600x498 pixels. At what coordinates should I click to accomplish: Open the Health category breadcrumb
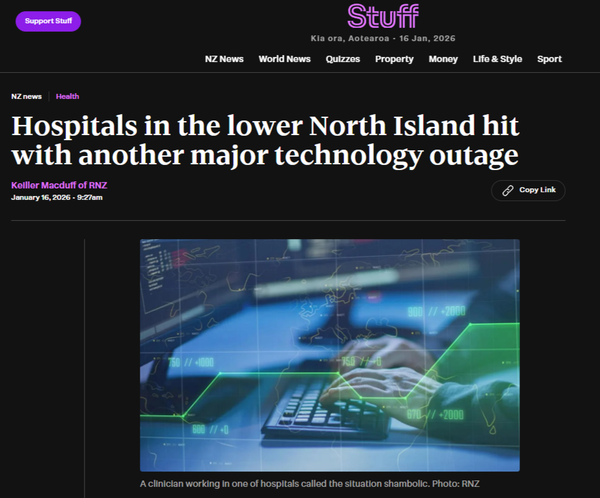67,96
